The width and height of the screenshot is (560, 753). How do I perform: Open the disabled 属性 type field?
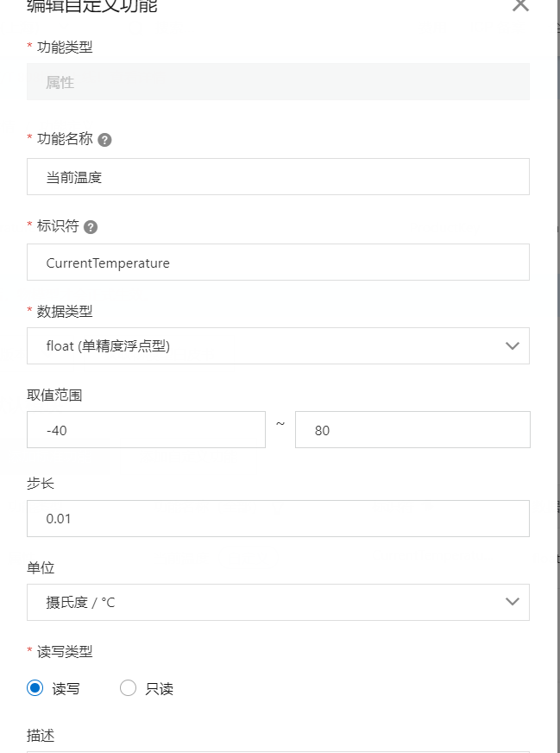click(278, 81)
